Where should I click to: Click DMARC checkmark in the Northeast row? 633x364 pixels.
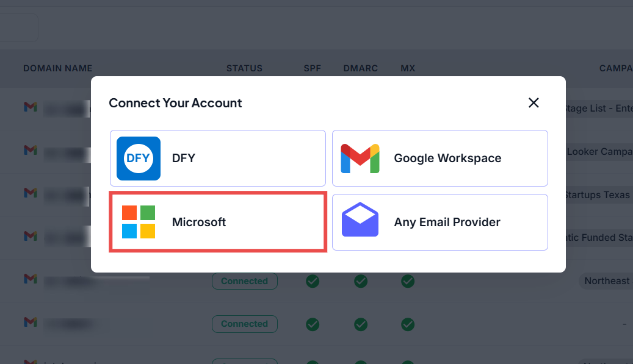pyautogui.click(x=361, y=281)
